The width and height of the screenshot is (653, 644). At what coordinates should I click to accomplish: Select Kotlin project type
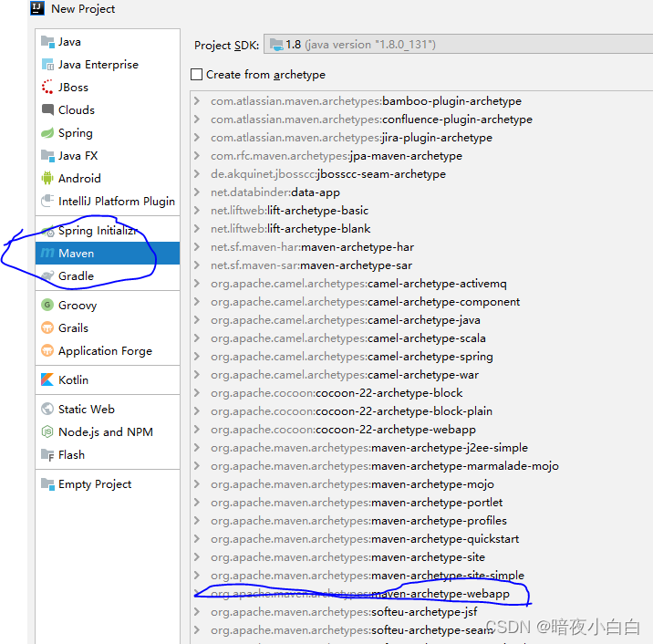(x=108, y=379)
